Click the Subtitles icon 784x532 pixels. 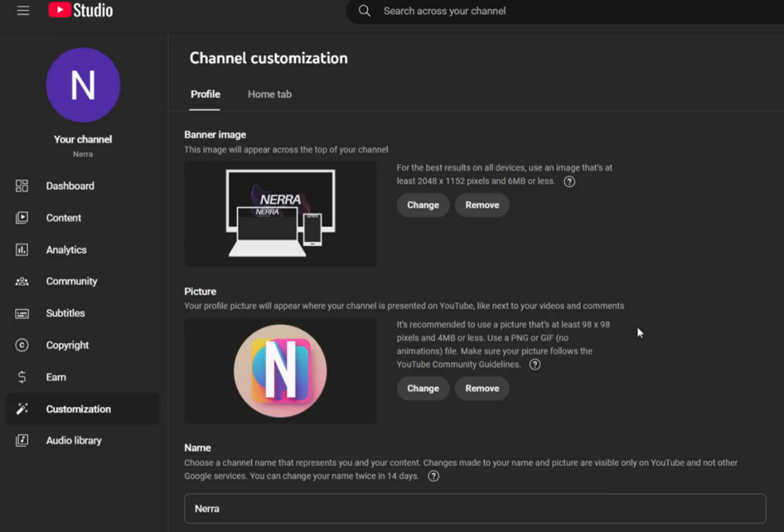point(22,314)
